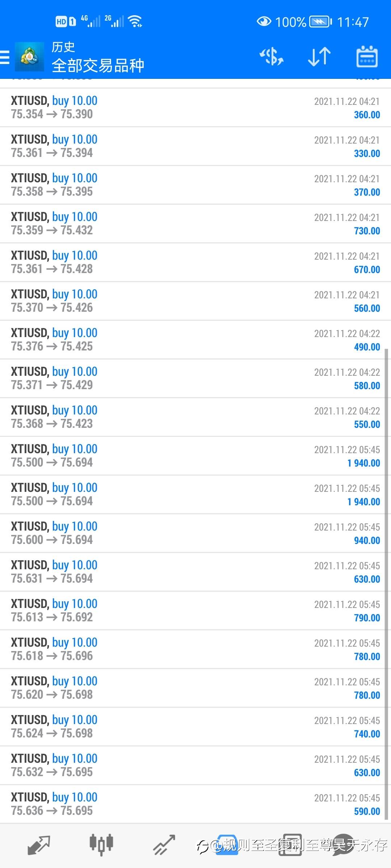Select the trade with 940.00 profit
The height and width of the screenshot is (868, 391).
click(195, 533)
